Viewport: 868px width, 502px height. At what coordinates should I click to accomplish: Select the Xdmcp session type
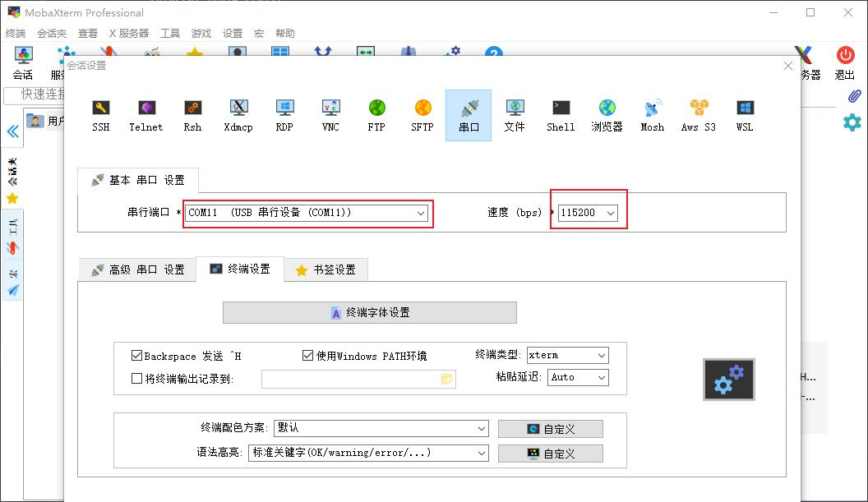tap(238, 116)
